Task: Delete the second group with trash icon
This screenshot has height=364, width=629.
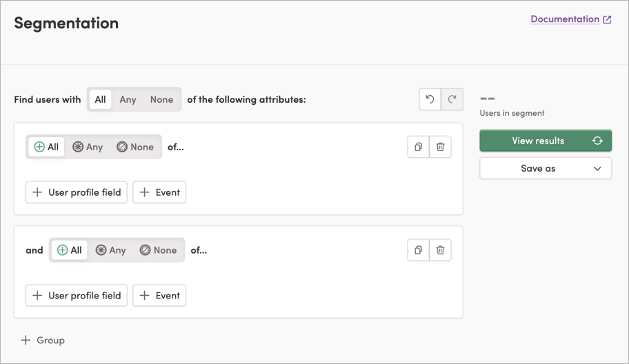Action: (440, 250)
